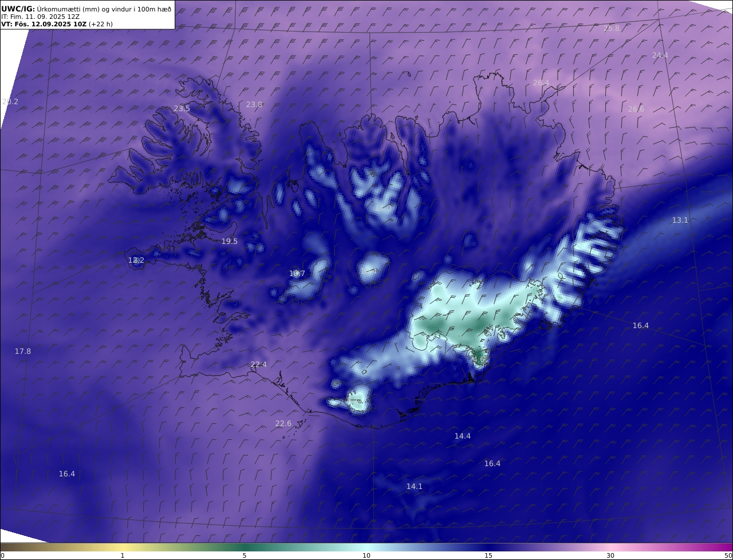The image size is (733, 560).
Task: Click the colorbar tick label 50
Action: (x=728, y=555)
